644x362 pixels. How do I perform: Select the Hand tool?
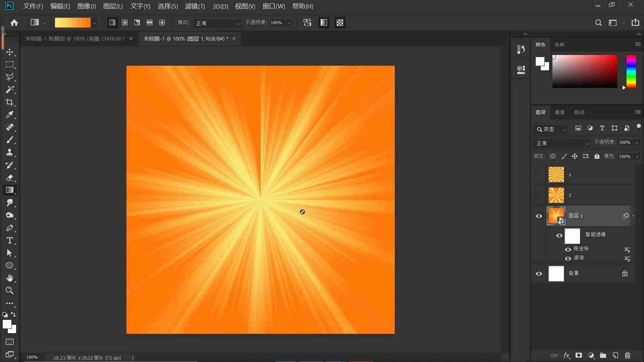[x=10, y=278]
